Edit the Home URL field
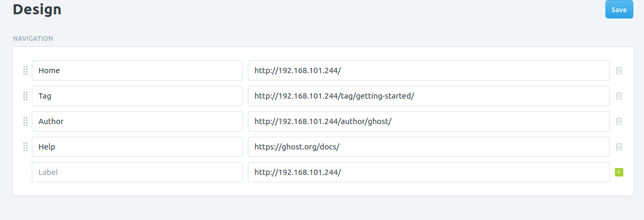The width and height of the screenshot is (644, 220). [x=429, y=71]
